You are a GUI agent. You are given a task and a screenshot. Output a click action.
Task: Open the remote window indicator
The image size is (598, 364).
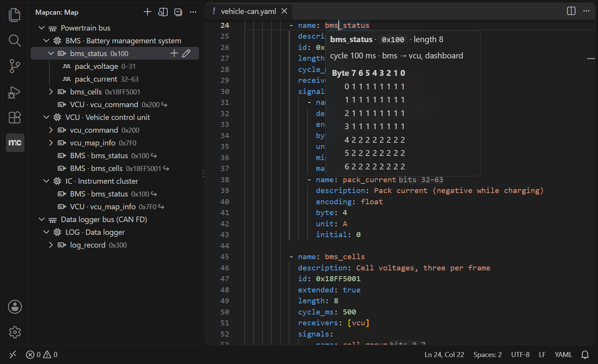(x=13, y=354)
